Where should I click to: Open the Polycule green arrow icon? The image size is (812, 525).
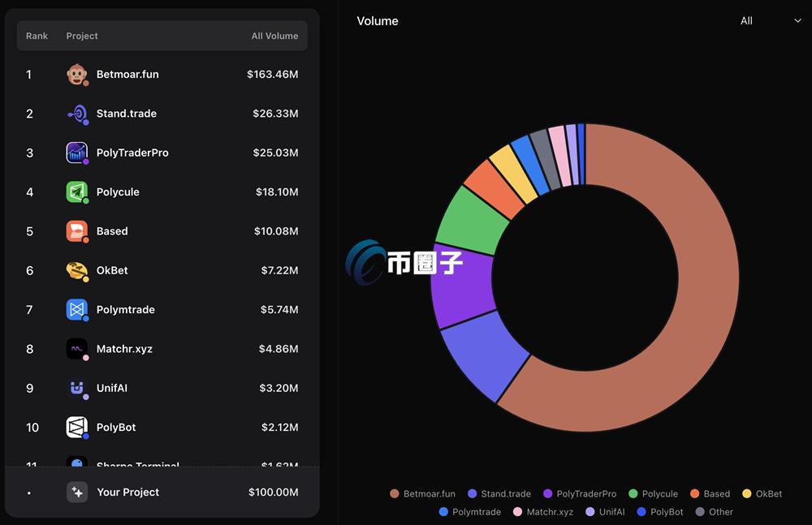(x=76, y=191)
